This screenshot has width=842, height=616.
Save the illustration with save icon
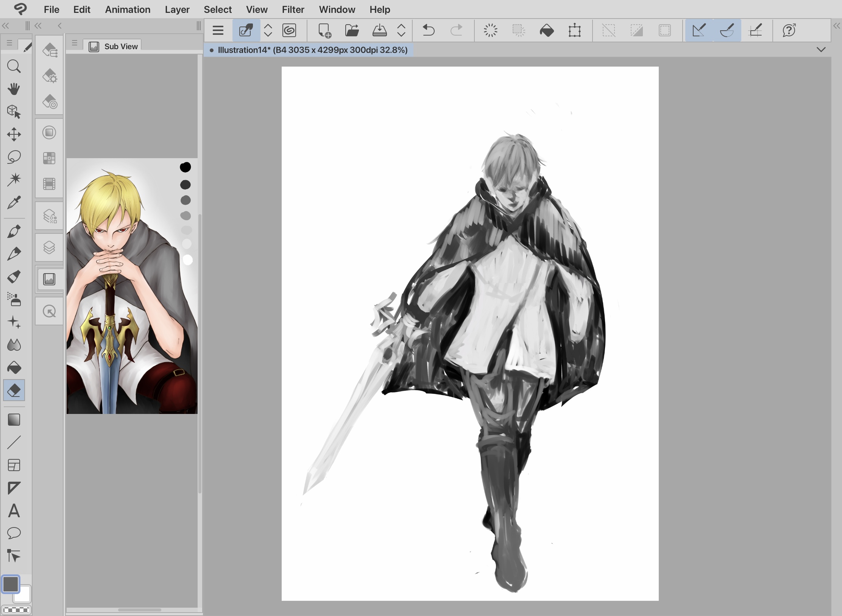[x=380, y=30]
